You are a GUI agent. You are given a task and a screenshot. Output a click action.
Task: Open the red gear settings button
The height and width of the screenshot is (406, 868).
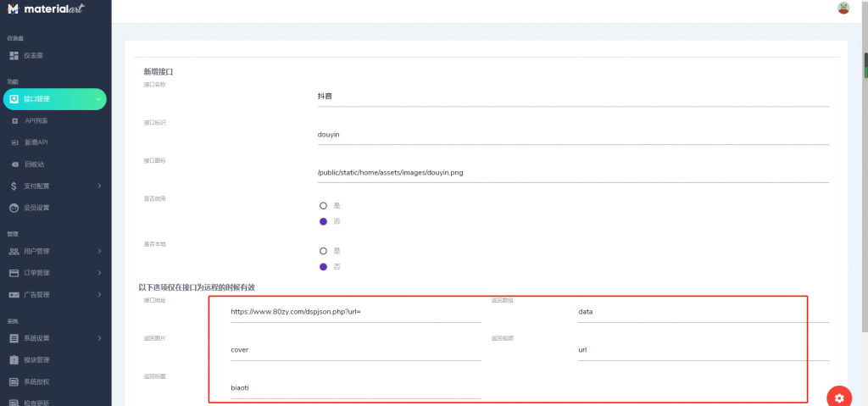(x=839, y=398)
